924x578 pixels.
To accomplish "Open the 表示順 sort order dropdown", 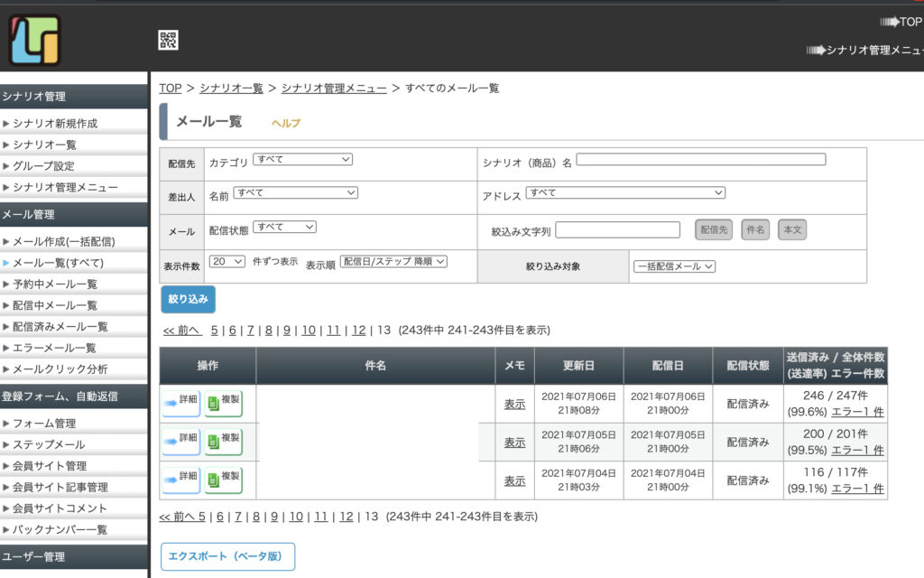I will coord(393,261).
